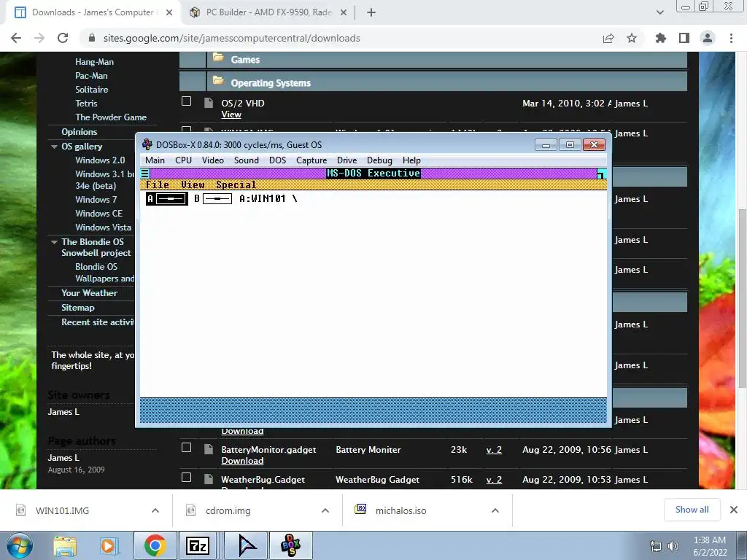Image resolution: width=747 pixels, height=560 pixels.
Task: Open version v. 2 of BatteryMonitor.gadget
Action: click(x=494, y=450)
